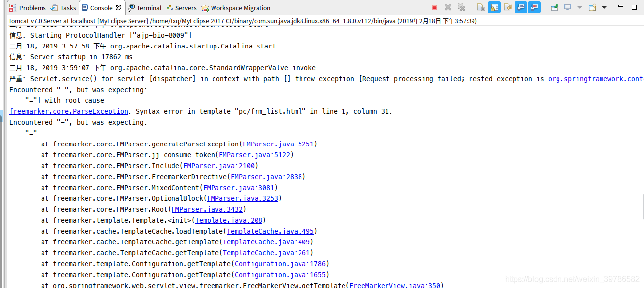Open the Template.java:208 link

point(229,220)
